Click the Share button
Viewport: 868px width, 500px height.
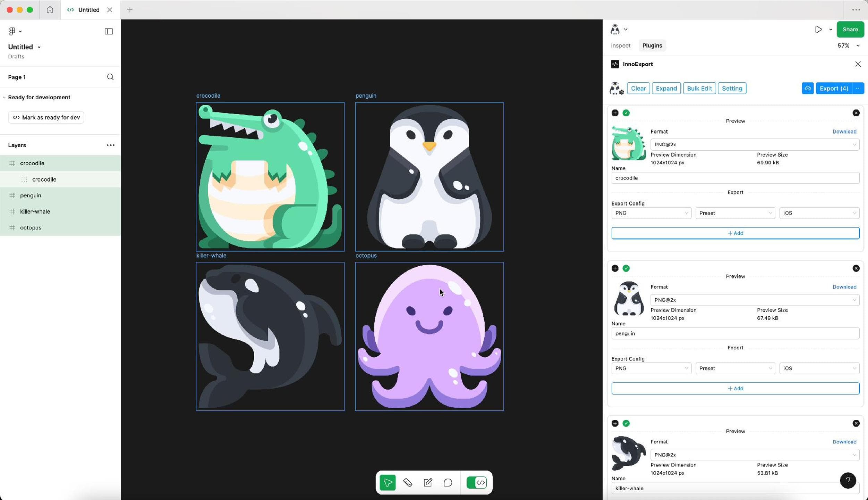click(850, 30)
